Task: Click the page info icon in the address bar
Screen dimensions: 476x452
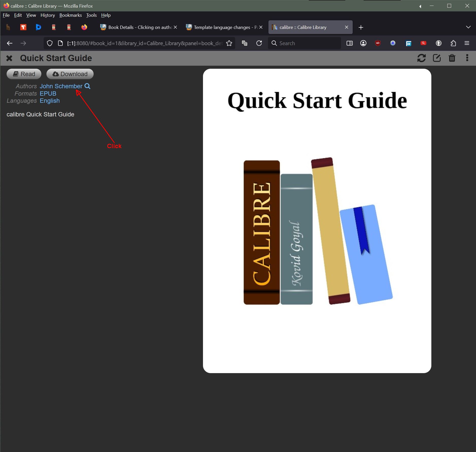Action: coord(60,43)
